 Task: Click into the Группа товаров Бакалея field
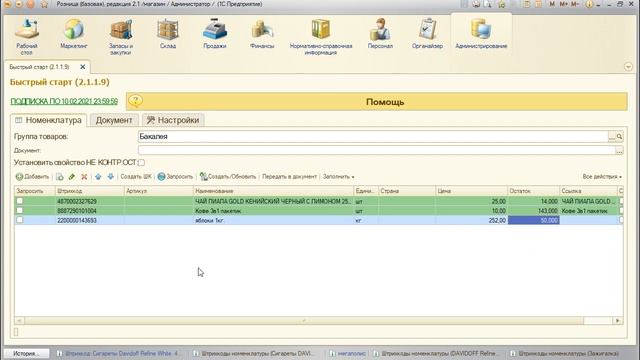click(x=372, y=137)
